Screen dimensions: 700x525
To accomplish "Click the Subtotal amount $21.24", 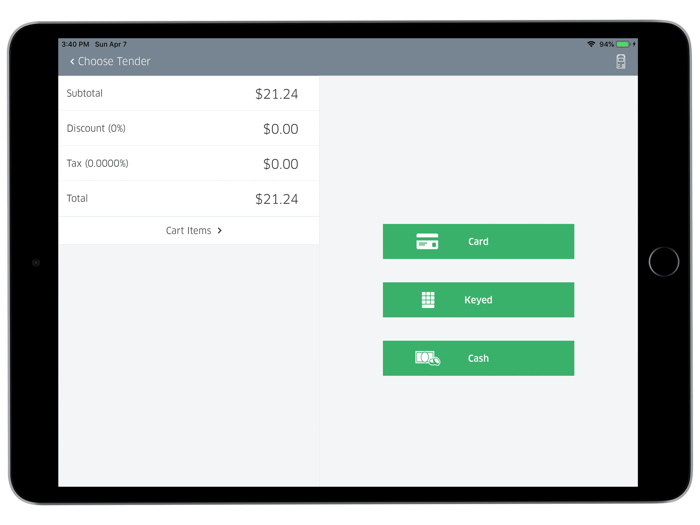I will pos(276,94).
